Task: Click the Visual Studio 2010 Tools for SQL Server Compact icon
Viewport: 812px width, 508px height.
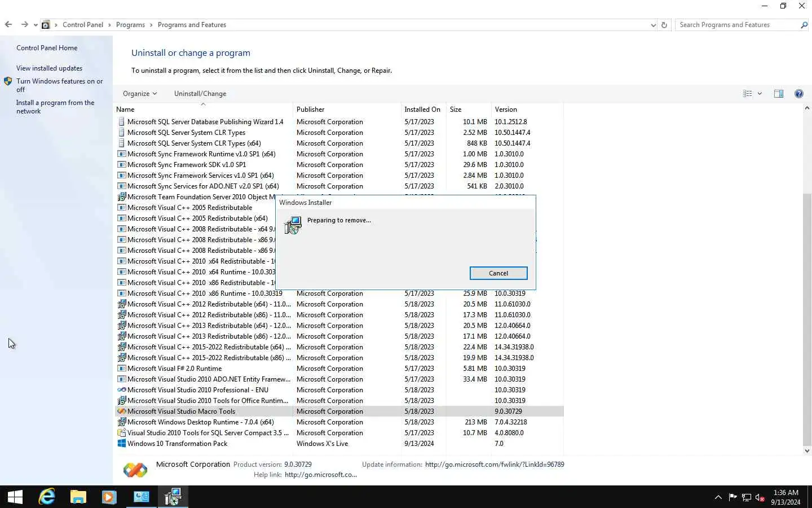Action: pyautogui.click(x=121, y=433)
